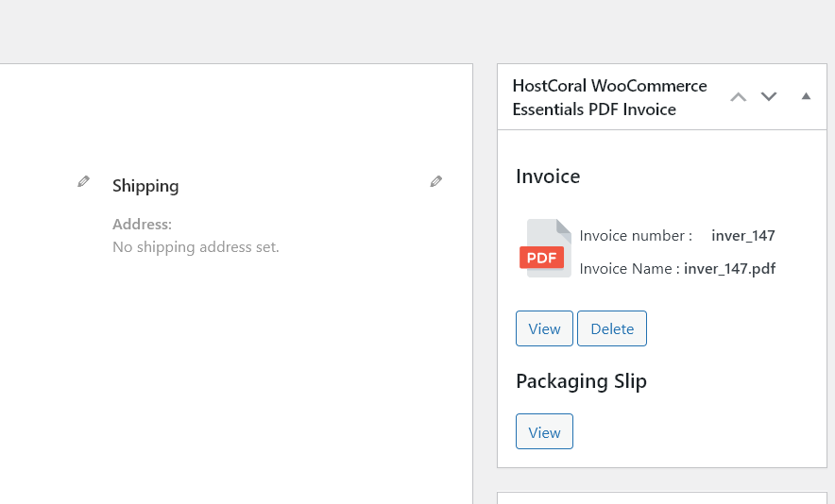The width and height of the screenshot is (835, 504).
Task: Click the Address label under Shipping
Action: coord(142,225)
